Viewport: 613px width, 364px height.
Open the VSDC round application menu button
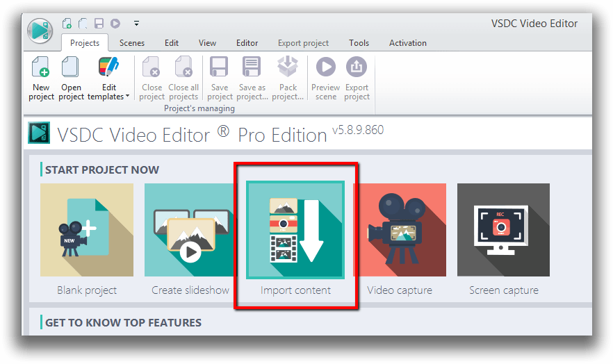click(x=41, y=31)
